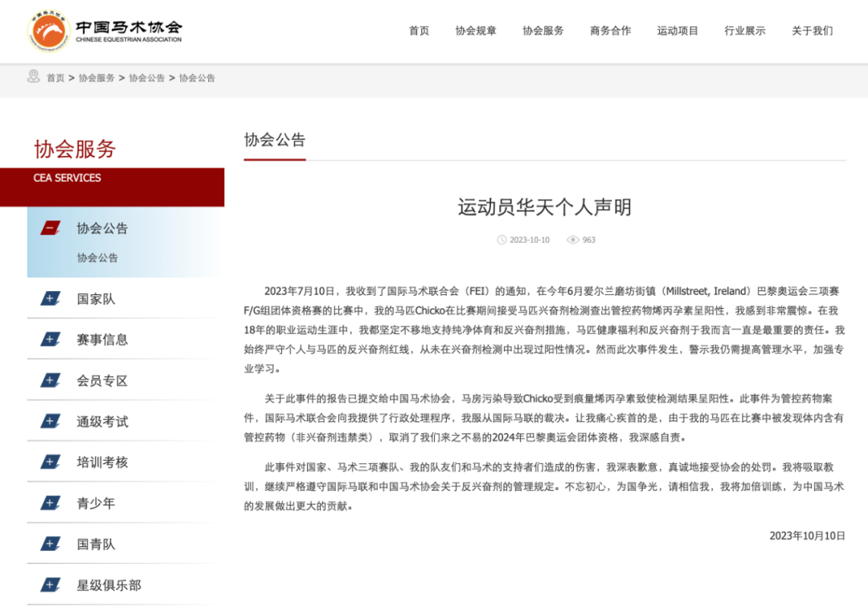Click the breadcrumb location person icon
This screenshot has height=612, width=868.
(x=34, y=77)
